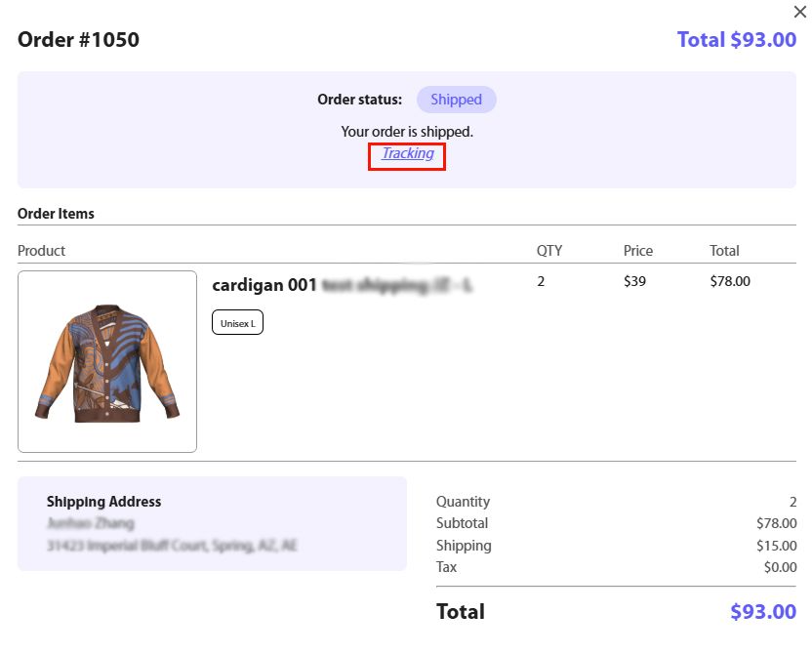
Task: Click the $39 price cell
Action: [634, 281]
